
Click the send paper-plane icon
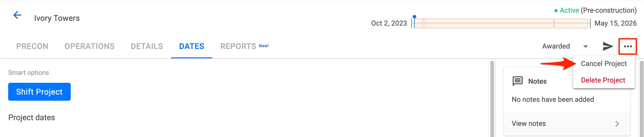click(x=608, y=46)
